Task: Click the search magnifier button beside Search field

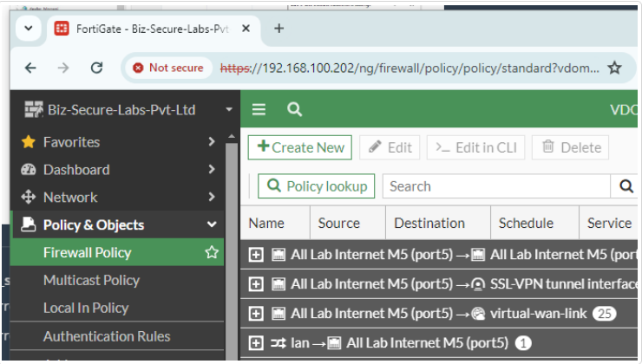Action: [x=626, y=186]
